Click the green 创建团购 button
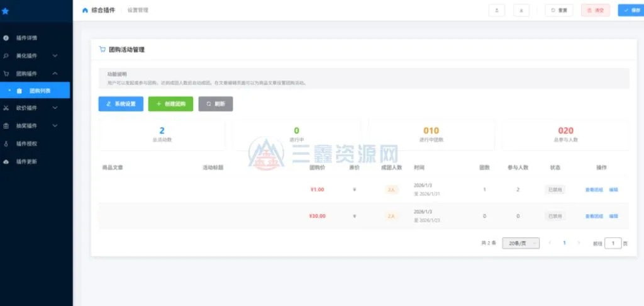The height and width of the screenshot is (306, 644). tap(170, 104)
